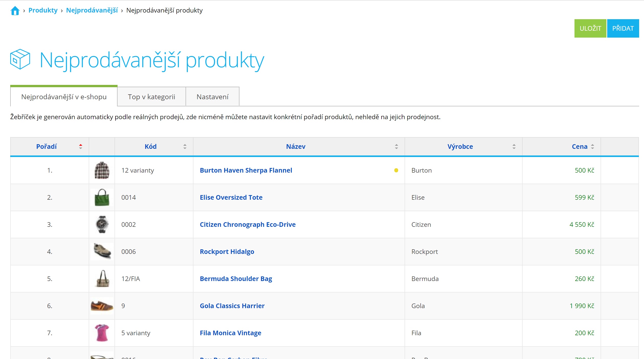Click rank number 1. in Pořadí column
The height and width of the screenshot is (359, 644).
[x=50, y=170]
